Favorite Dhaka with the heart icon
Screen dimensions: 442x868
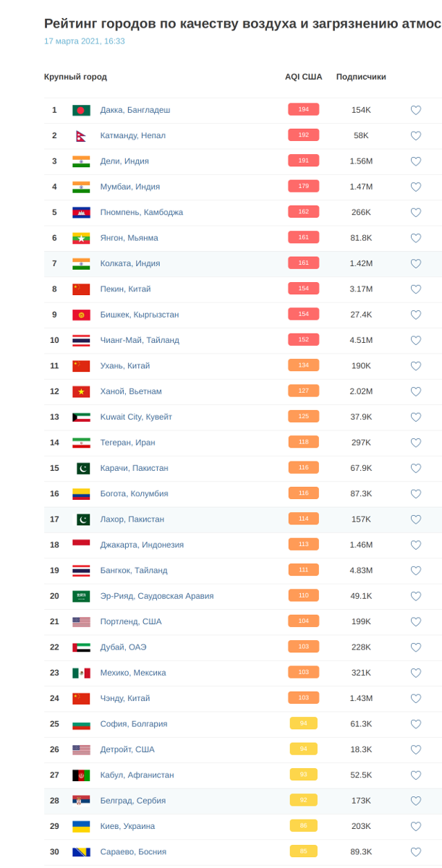(x=416, y=110)
